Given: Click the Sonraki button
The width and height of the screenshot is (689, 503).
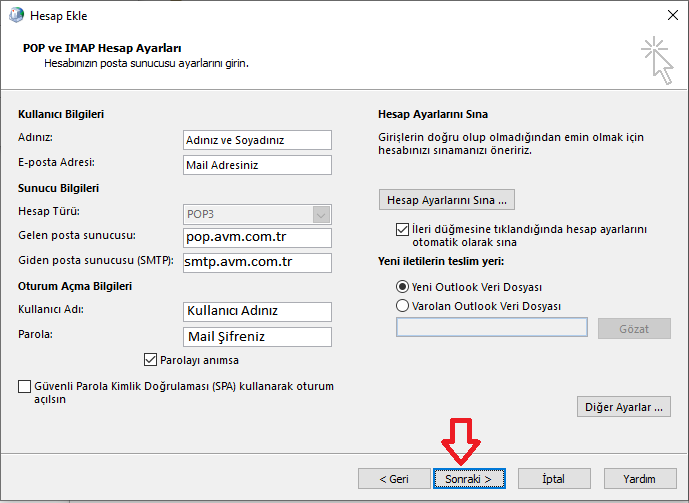Looking at the screenshot, I should [x=468, y=479].
